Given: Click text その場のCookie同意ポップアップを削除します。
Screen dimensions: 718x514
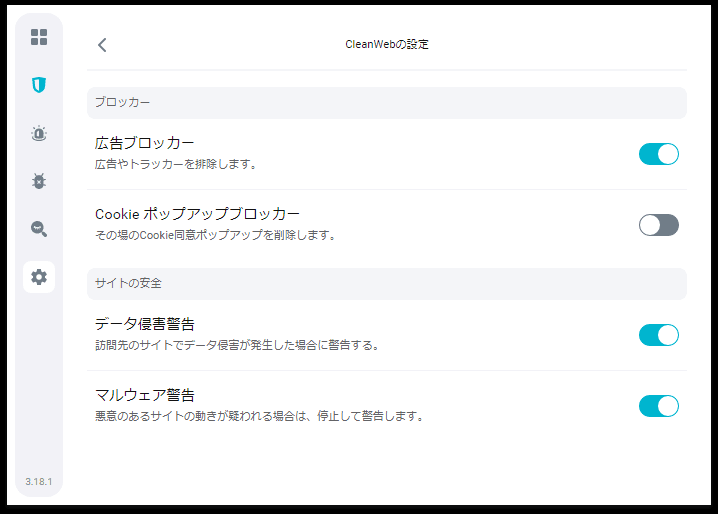Looking at the screenshot, I should tap(216, 235).
